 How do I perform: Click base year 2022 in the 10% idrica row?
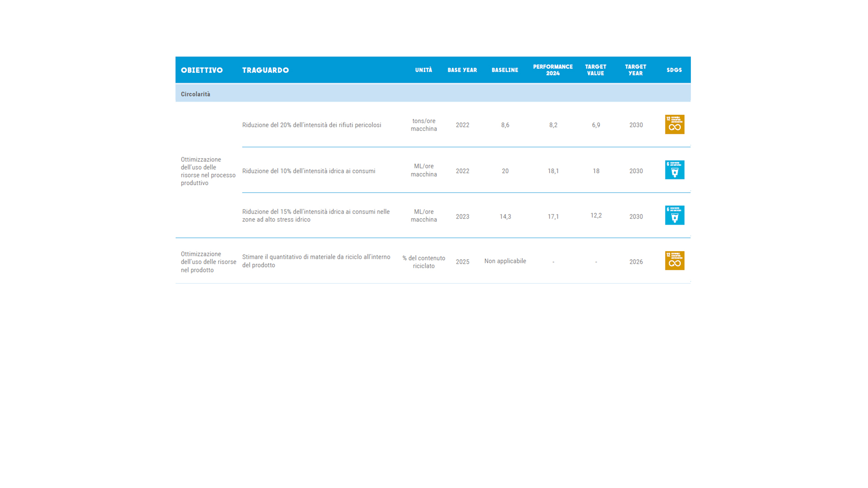click(462, 171)
